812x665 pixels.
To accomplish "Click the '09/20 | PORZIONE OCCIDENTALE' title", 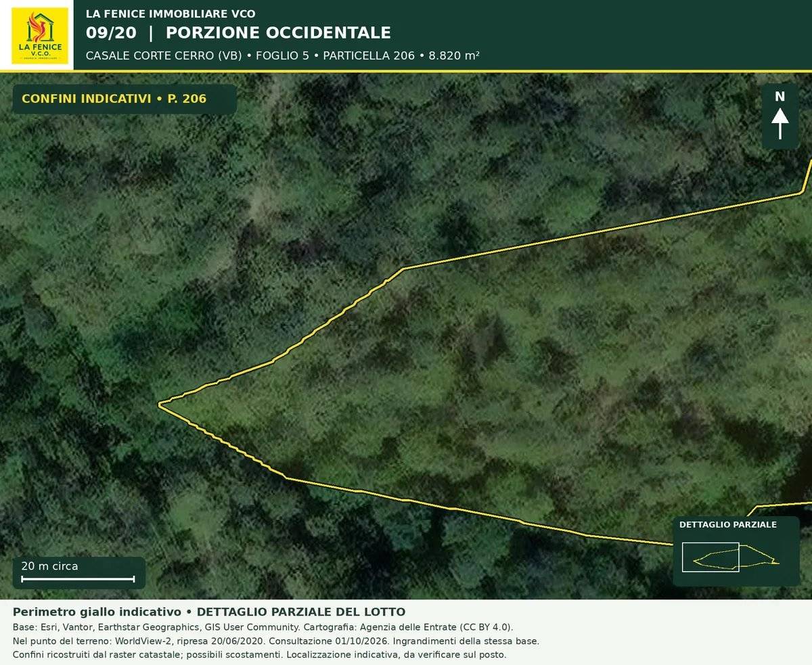I will [238, 32].
